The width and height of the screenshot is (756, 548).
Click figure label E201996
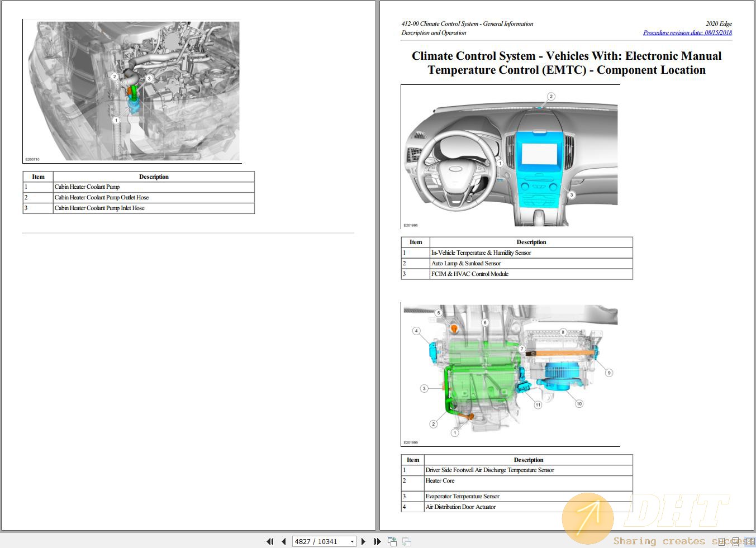(411, 225)
